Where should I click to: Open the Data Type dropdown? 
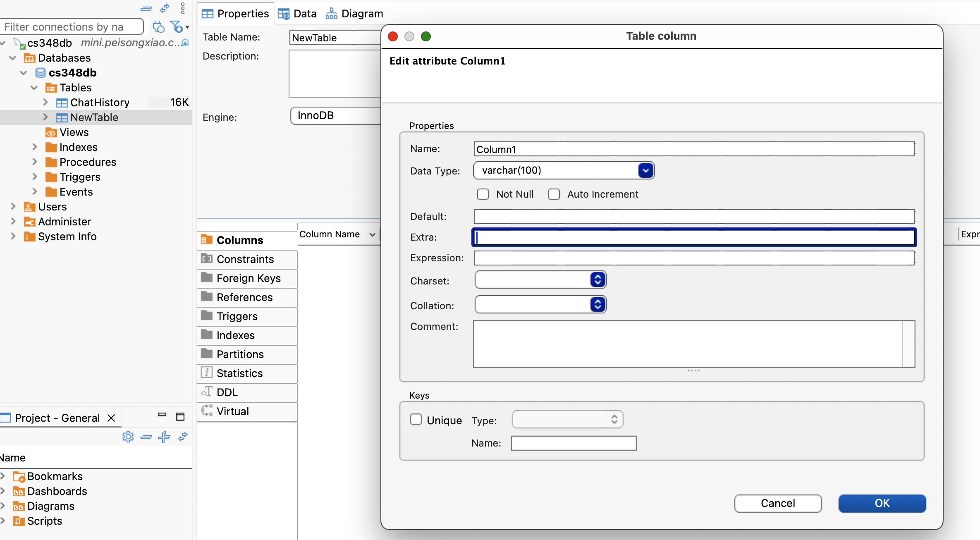click(x=645, y=170)
